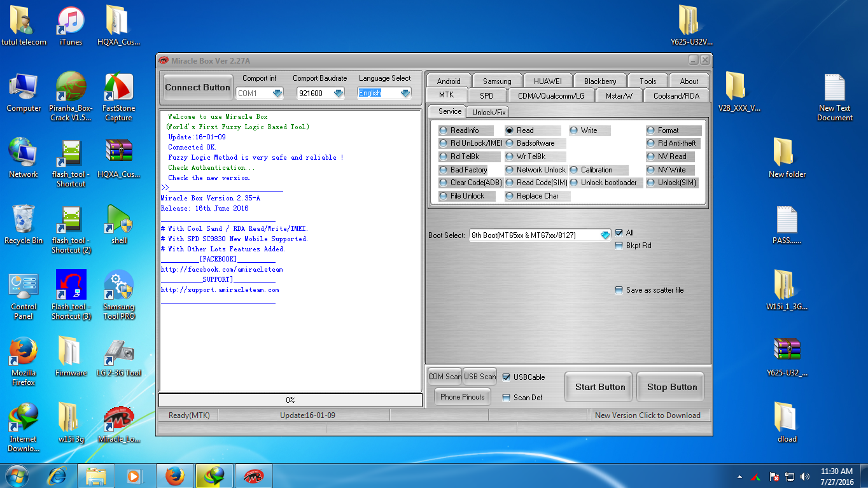
Task: Open the New Text Document file
Action: coord(835,97)
